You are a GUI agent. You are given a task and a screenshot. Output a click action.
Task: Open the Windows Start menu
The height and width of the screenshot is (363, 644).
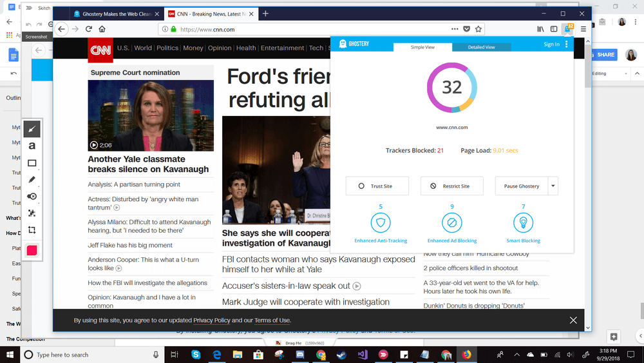click(10, 355)
